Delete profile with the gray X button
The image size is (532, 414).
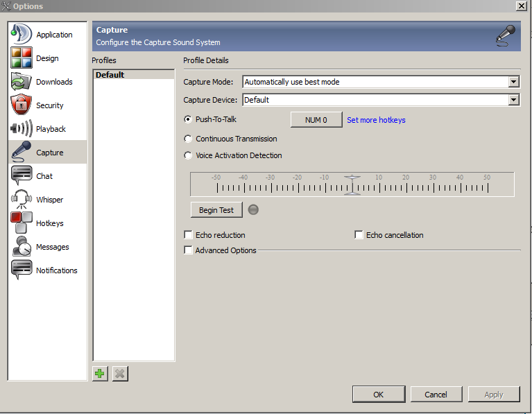[120, 374]
